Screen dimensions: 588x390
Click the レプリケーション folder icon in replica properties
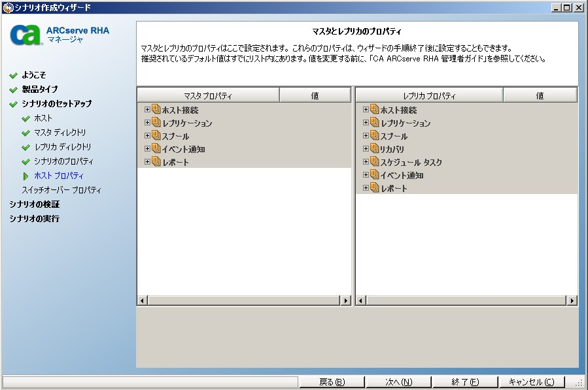[x=375, y=122]
